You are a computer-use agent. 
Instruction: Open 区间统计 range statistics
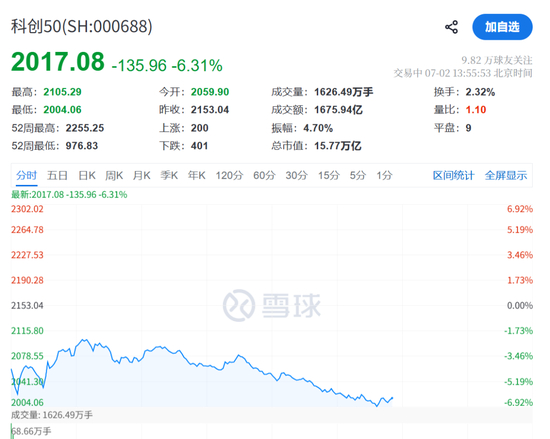454,175
